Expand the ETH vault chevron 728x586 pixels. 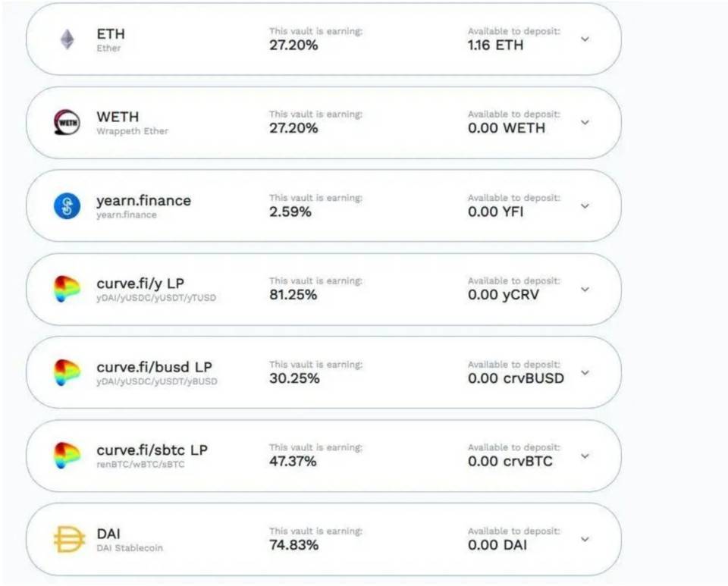[585, 39]
